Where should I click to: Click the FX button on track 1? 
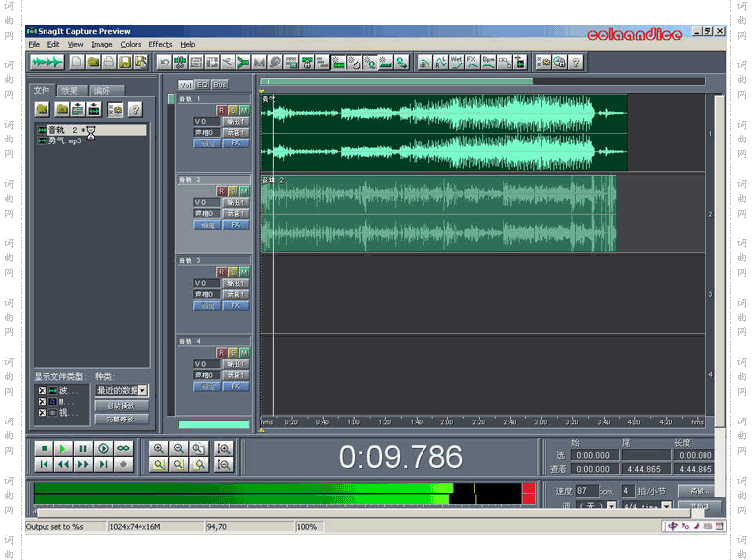point(235,143)
